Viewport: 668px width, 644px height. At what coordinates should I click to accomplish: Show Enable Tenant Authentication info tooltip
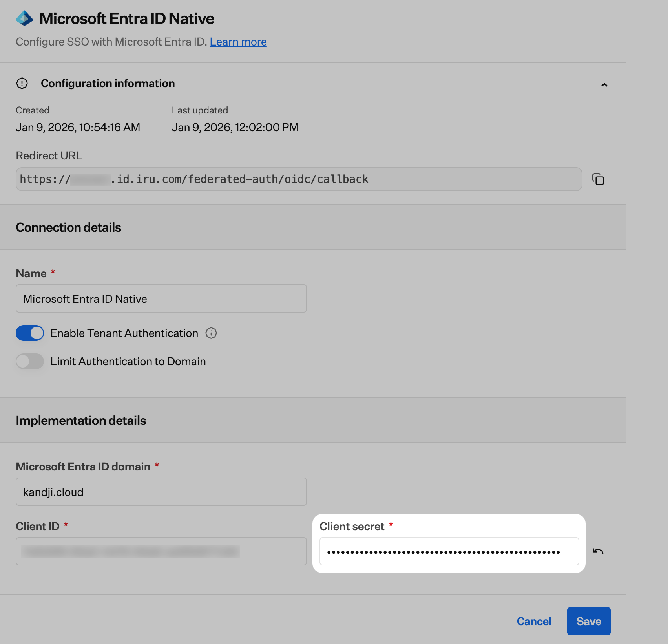(211, 333)
